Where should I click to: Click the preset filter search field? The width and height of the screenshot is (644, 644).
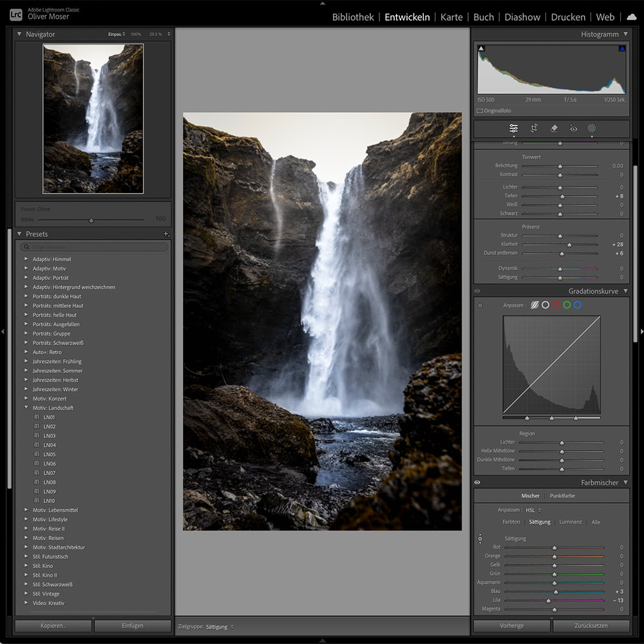click(94, 247)
